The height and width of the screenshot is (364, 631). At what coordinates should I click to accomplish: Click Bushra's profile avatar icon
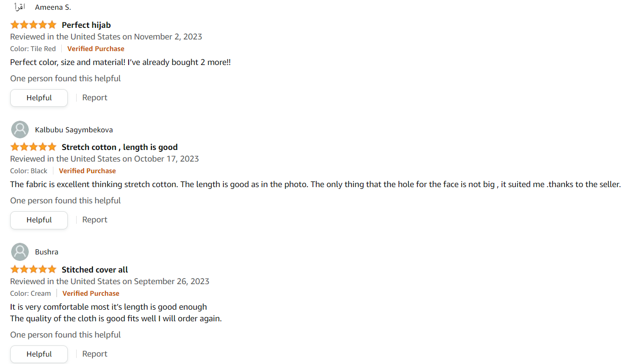tap(20, 252)
